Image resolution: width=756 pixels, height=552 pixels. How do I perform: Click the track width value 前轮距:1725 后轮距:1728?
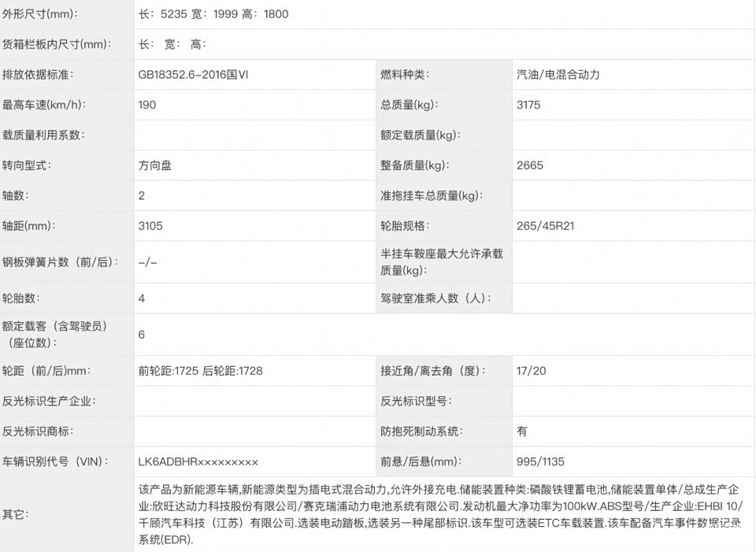pyautogui.click(x=200, y=371)
